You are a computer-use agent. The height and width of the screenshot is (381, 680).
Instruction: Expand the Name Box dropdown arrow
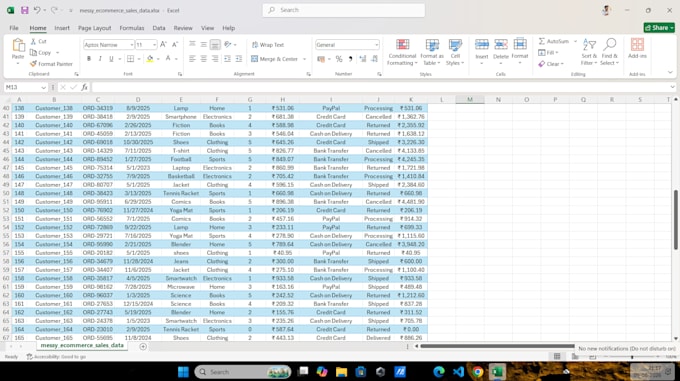pos(43,88)
